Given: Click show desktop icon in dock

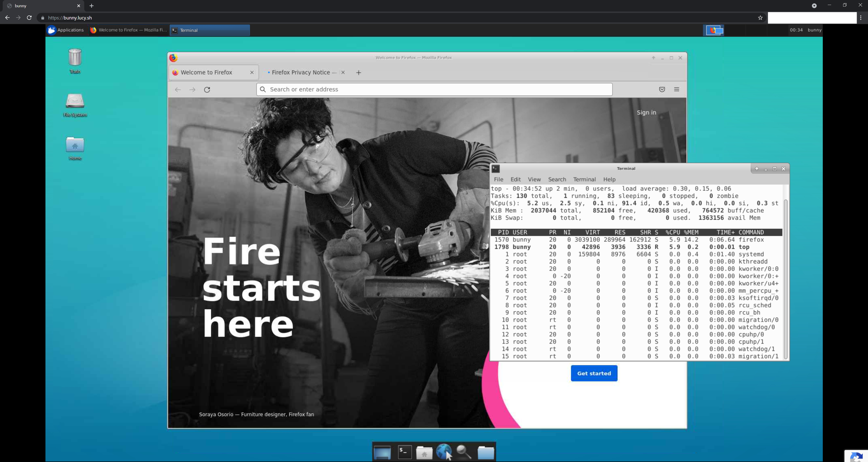Looking at the screenshot, I should (382, 452).
